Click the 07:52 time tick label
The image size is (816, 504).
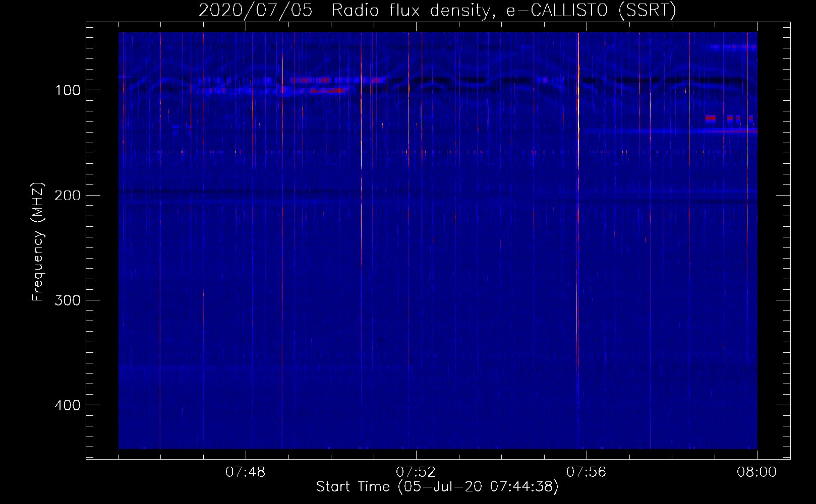point(416,472)
